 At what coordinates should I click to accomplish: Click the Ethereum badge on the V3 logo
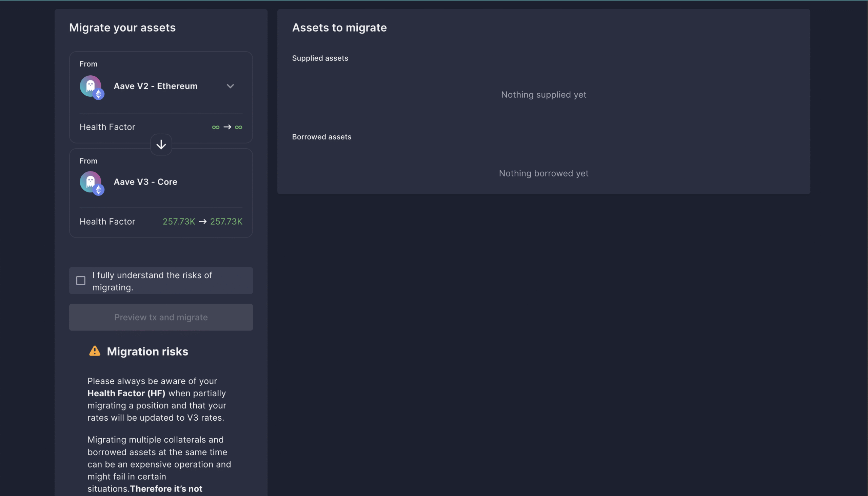point(99,190)
